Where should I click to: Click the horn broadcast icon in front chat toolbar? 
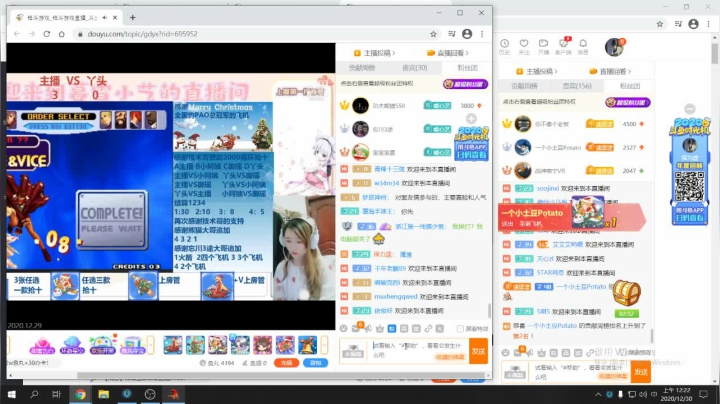point(368,328)
